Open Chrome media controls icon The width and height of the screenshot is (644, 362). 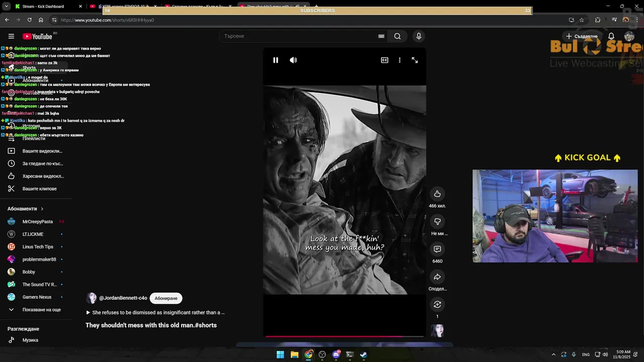pos(614,20)
